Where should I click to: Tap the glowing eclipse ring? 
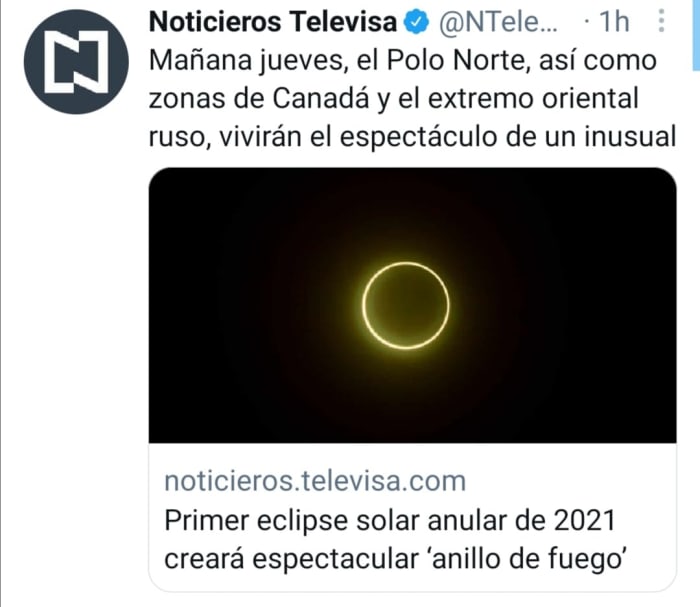pyautogui.click(x=405, y=303)
